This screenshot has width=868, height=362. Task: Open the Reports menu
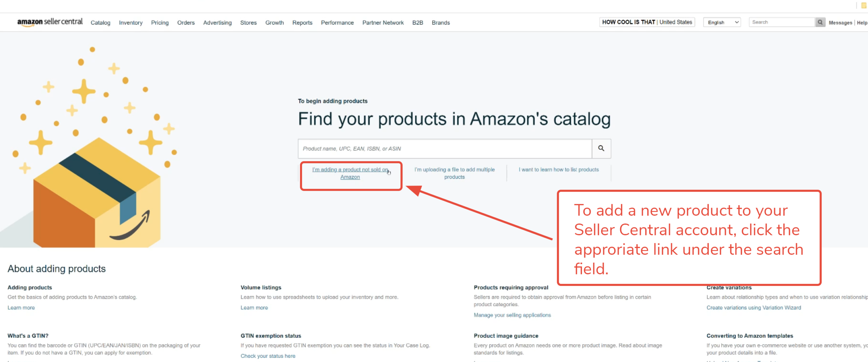302,23
